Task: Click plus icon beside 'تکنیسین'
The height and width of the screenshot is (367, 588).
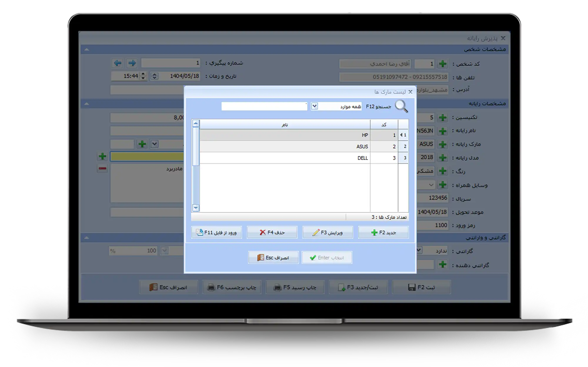Action: (x=442, y=117)
